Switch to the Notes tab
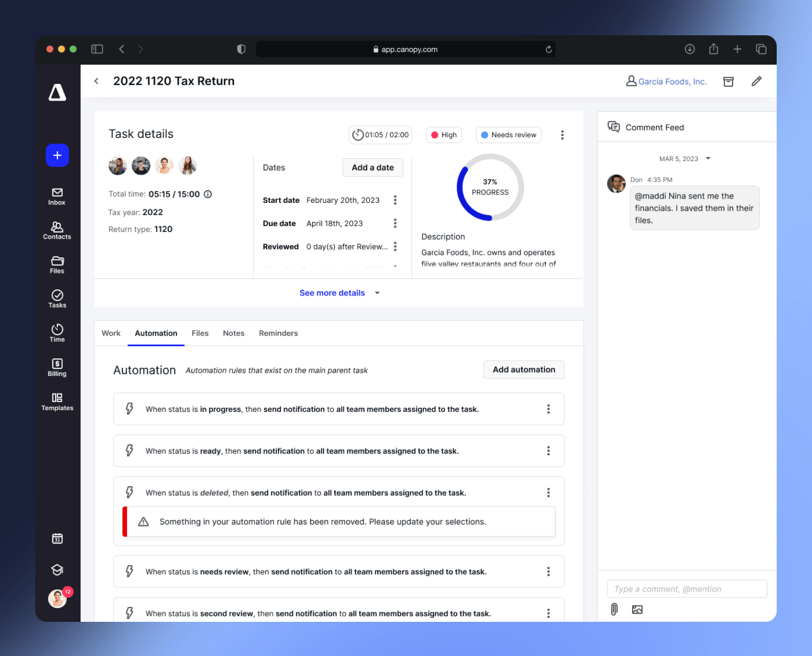Screen dimensions: 812x656 coord(234,334)
